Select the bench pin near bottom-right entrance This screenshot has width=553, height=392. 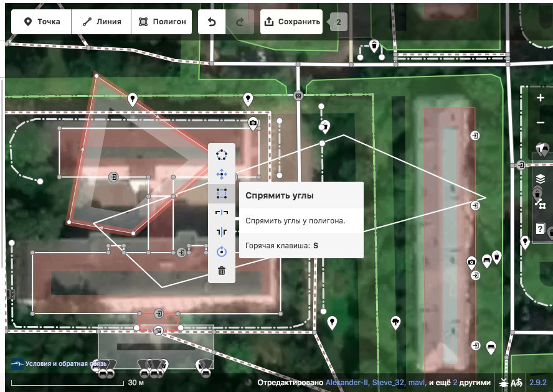pyautogui.click(x=491, y=347)
